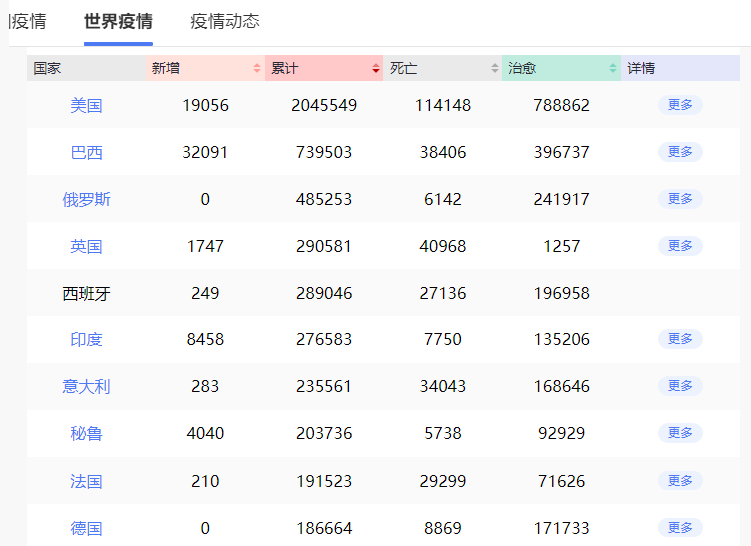Viewport: 751px width, 546px height.
Task: Select the recovered value 135206
Action: click(x=561, y=340)
